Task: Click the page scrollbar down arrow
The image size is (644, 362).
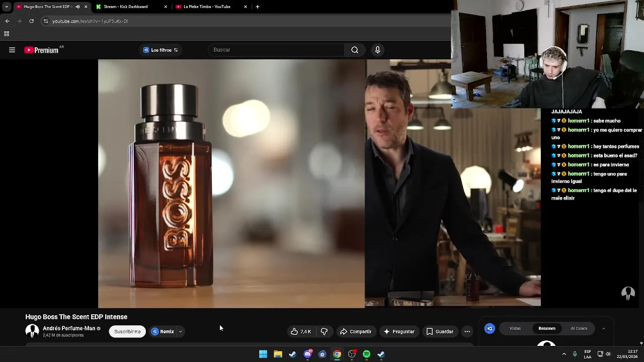Action: pyautogui.click(x=641, y=343)
